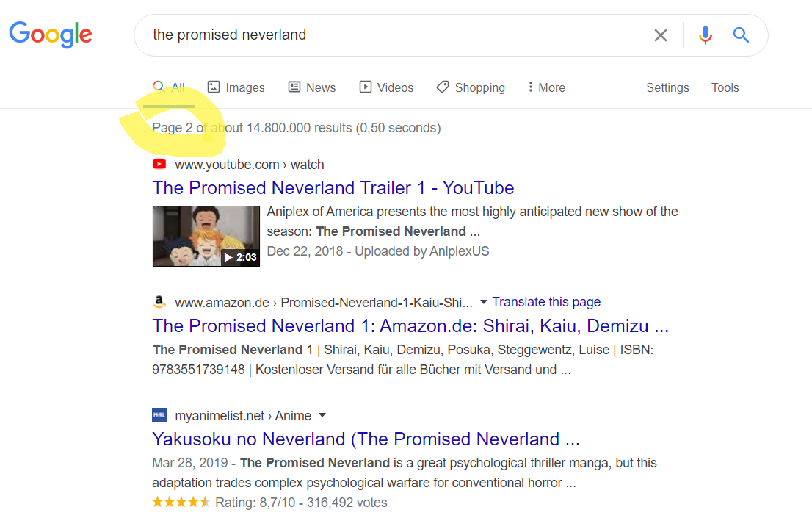
Task: Open the myanimelist.net result dropdown arrow
Action: pos(322,415)
